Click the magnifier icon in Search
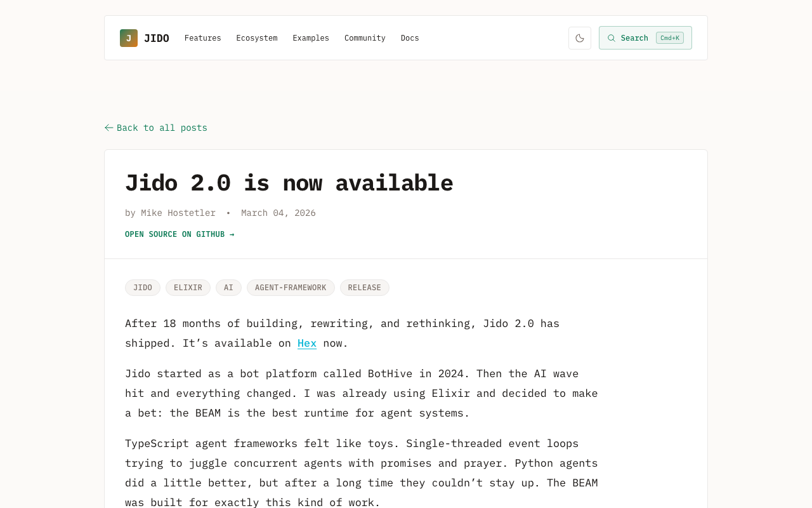 coord(612,38)
